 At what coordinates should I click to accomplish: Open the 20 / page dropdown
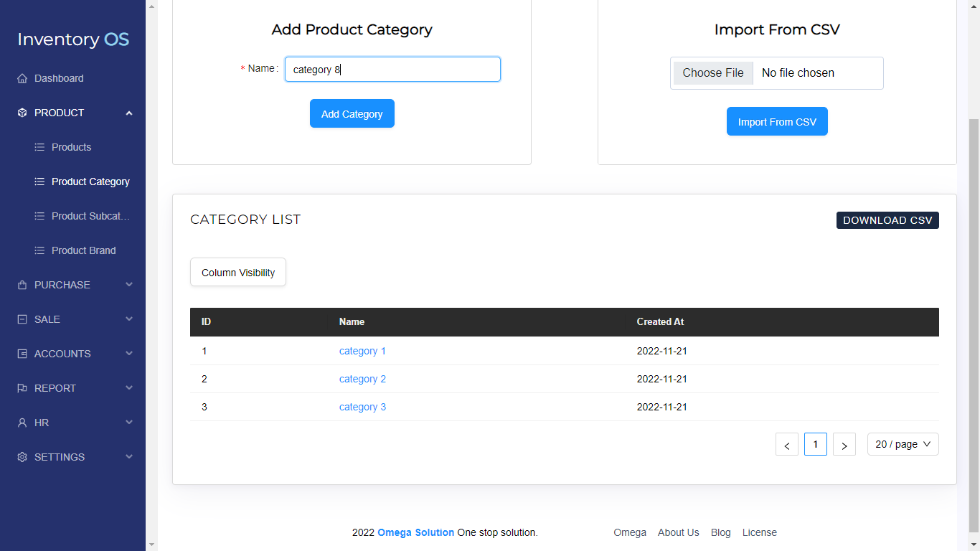[x=903, y=444]
